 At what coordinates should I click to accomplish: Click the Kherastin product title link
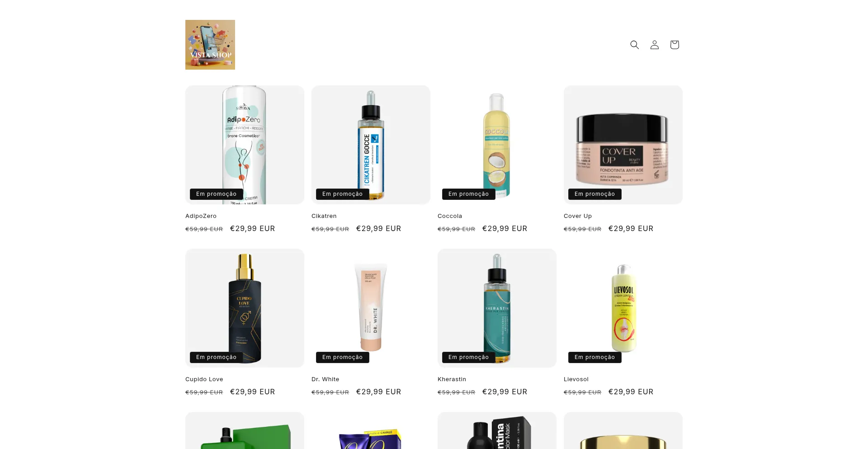click(x=452, y=379)
